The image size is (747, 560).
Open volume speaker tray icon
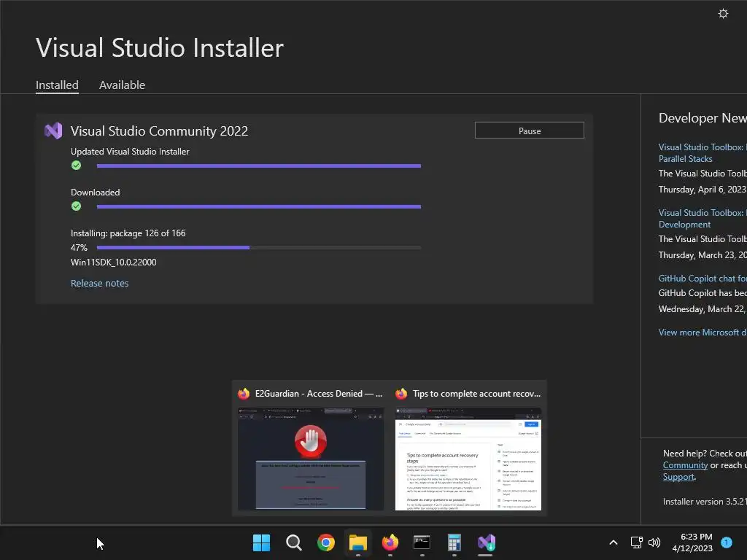(654, 542)
